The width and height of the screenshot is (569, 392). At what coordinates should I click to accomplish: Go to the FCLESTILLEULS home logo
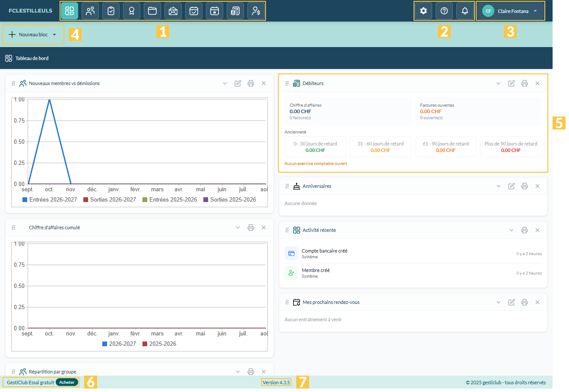tap(30, 11)
